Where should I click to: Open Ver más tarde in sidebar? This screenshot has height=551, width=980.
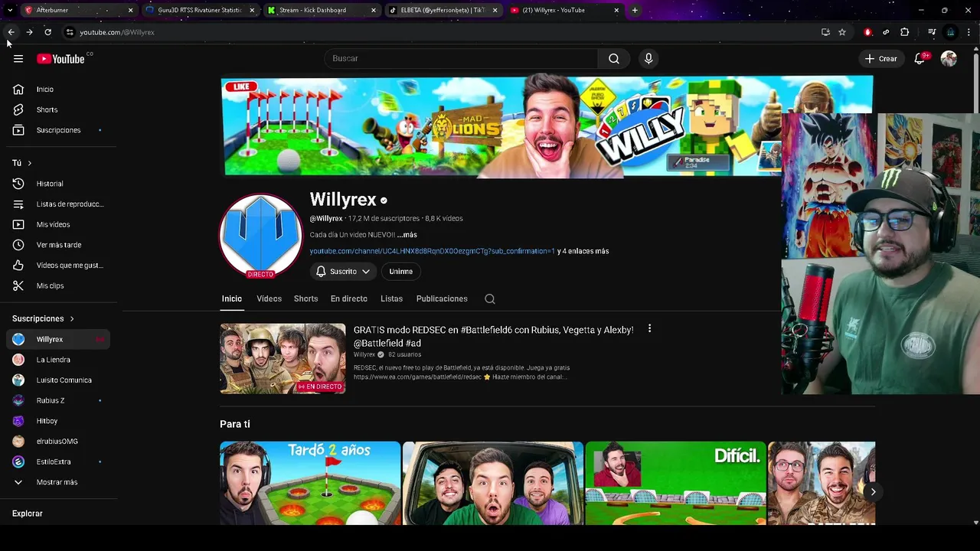(x=58, y=245)
